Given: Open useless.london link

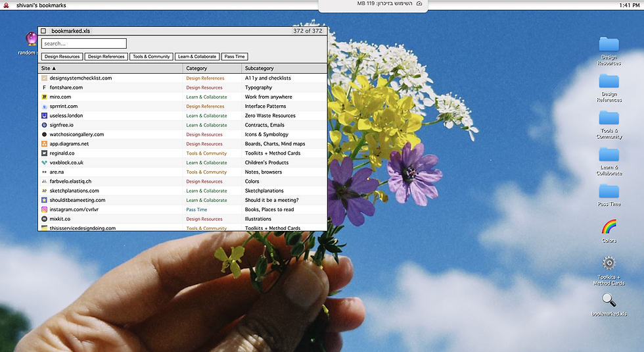Looking at the screenshot, I should (x=66, y=116).
